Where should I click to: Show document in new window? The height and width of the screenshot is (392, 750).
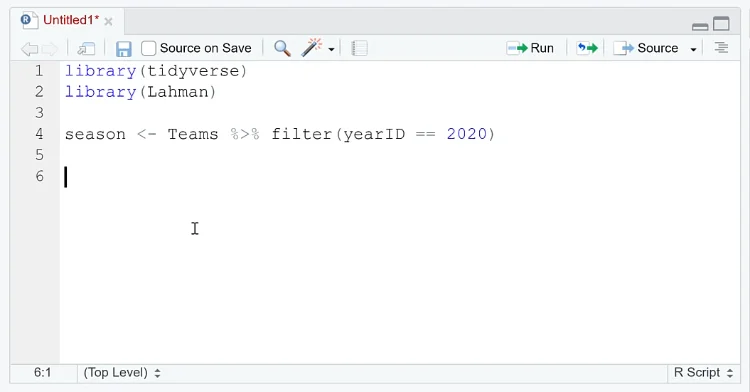pyautogui.click(x=86, y=48)
